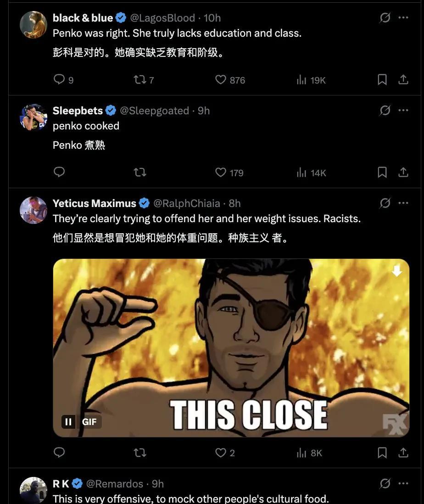Like the Yeticus Maximus GIF tweet

pyautogui.click(x=225, y=453)
